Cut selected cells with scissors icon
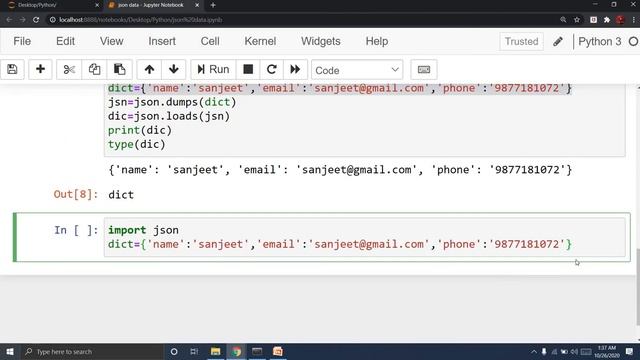Viewport: 640px width, 360px height. point(69,69)
